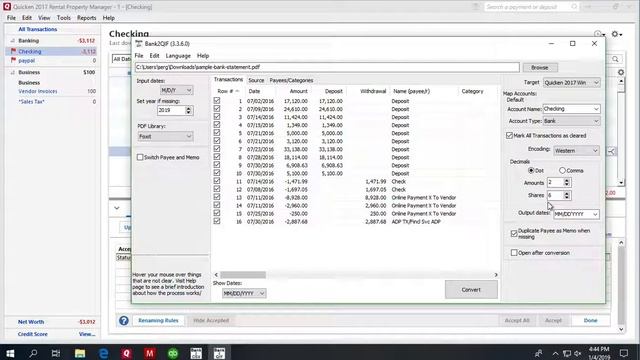Open Renaming Rules in Quicken
Screen dimensions: 640x360
(x=158, y=320)
